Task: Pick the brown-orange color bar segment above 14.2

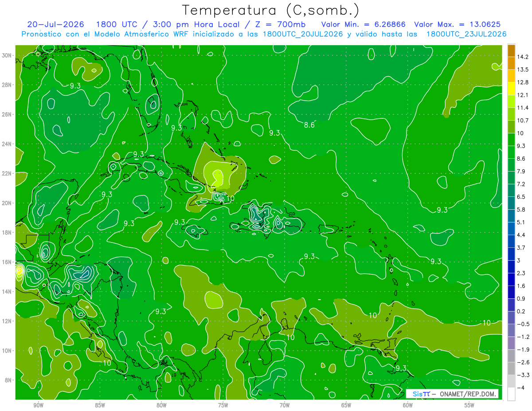Action: [x=511, y=51]
